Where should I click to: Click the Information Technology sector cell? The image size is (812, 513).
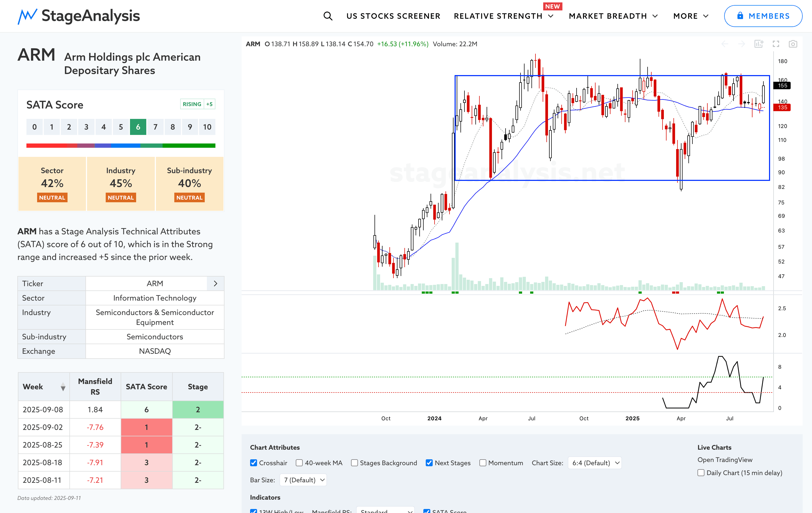coord(155,298)
